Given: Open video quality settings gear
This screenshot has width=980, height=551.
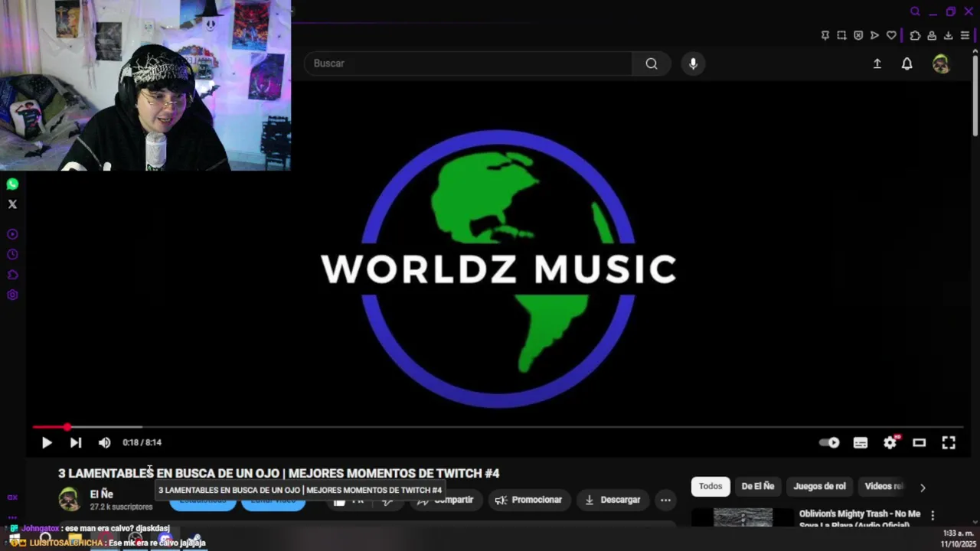Looking at the screenshot, I should (890, 442).
